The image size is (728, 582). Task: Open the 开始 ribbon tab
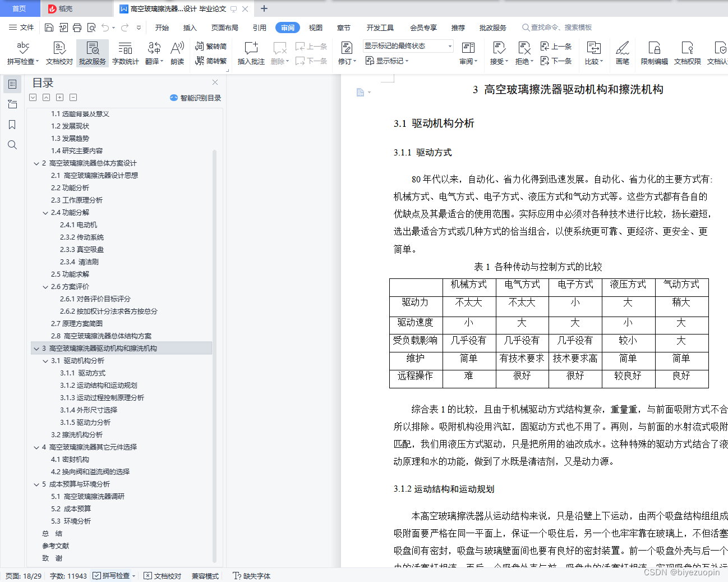tap(162, 28)
